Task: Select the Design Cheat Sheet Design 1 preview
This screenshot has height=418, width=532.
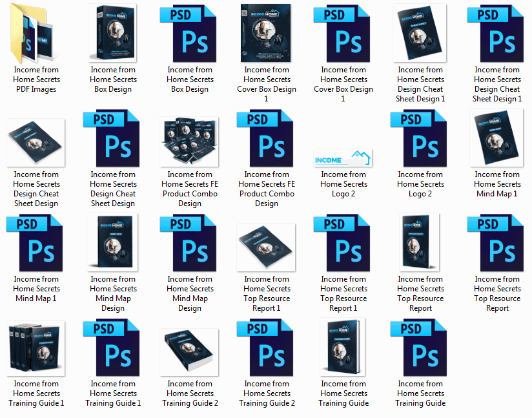Action: [x=420, y=32]
